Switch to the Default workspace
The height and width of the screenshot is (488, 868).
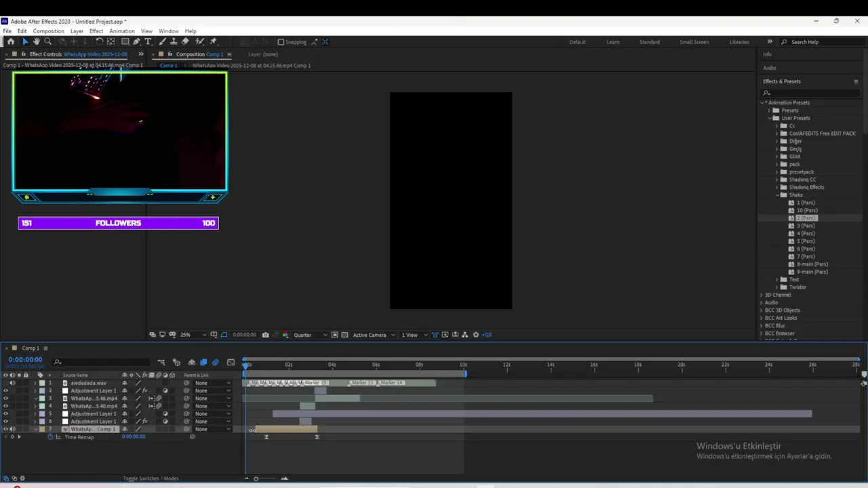pos(578,42)
